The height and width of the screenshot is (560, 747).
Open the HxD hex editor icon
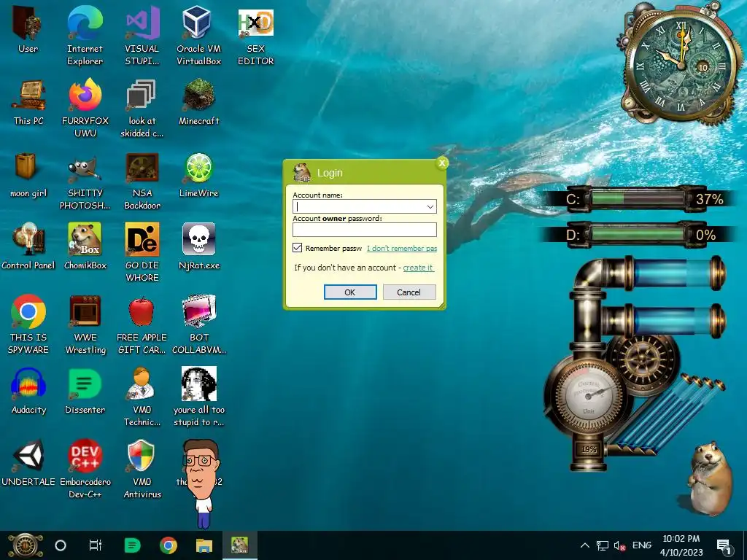[x=256, y=23]
